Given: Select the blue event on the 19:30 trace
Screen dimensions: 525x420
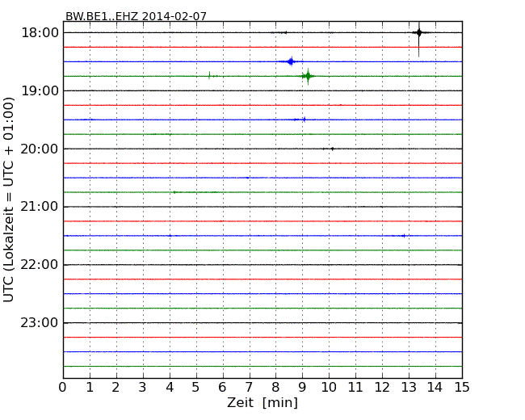Looking at the screenshot, I should [x=304, y=120].
